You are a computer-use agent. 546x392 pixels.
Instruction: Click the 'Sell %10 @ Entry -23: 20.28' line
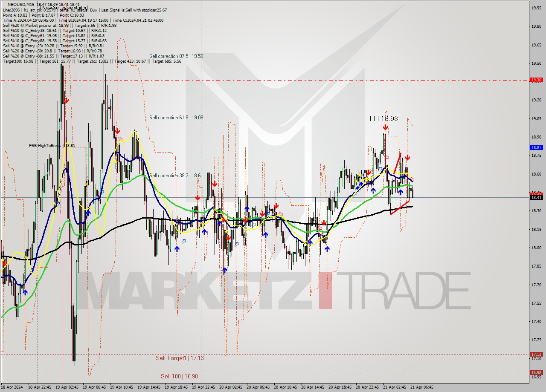coord(53,46)
